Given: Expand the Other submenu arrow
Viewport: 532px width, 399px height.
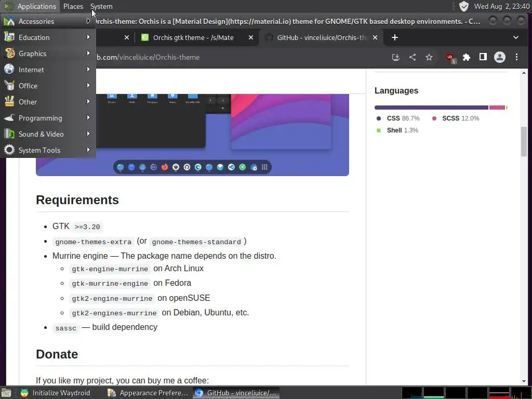Looking at the screenshot, I should tap(88, 101).
